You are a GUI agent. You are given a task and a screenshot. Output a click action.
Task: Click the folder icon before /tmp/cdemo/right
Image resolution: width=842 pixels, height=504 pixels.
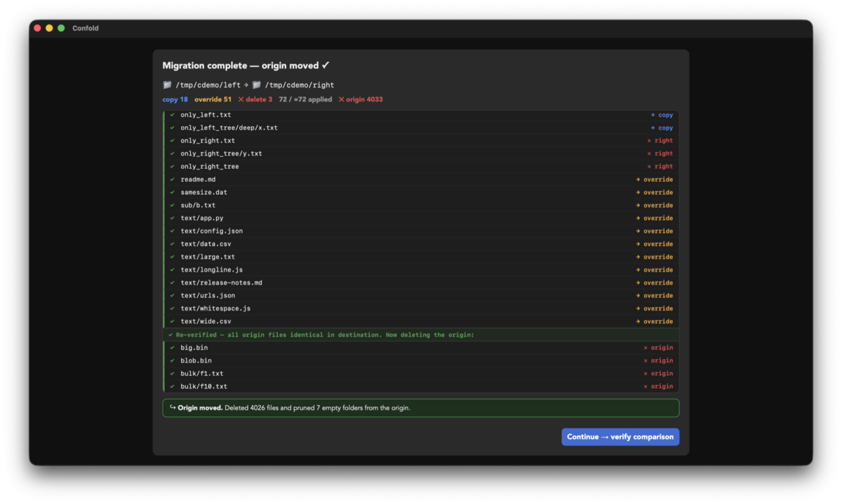click(257, 85)
